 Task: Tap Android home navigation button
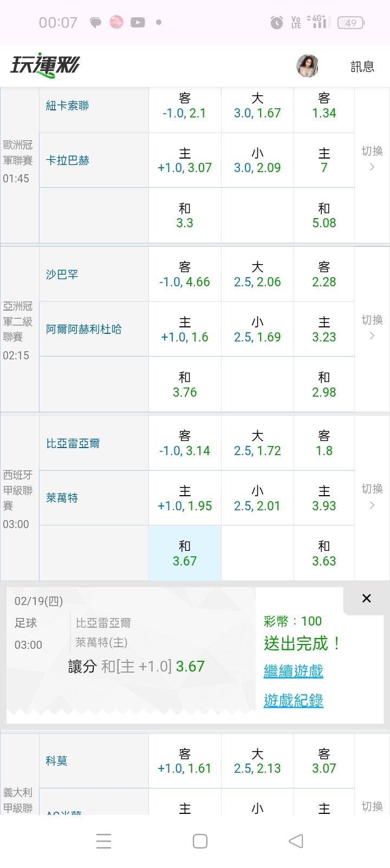200,841
